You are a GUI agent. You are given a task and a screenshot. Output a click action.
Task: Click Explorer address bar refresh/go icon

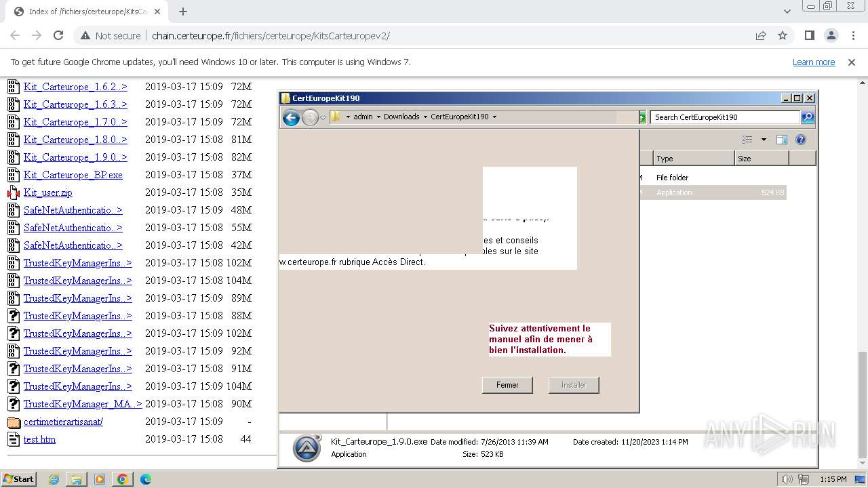click(x=642, y=117)
